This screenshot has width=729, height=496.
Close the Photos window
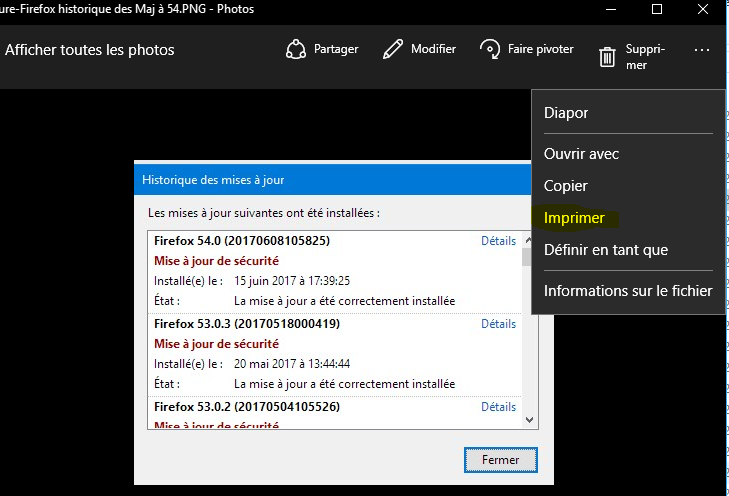click(703, 9)
